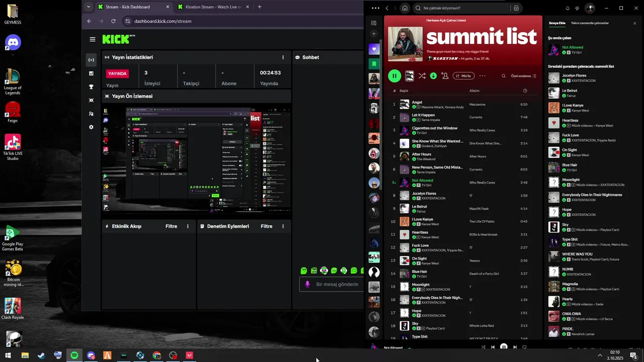The height and width of the screenshot is (362, 644).
Task: Play track Let It Happen
Action: 394,117
